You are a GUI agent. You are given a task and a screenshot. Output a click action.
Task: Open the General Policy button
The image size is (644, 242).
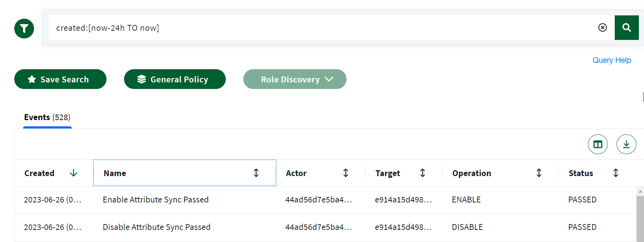point(175,79)
